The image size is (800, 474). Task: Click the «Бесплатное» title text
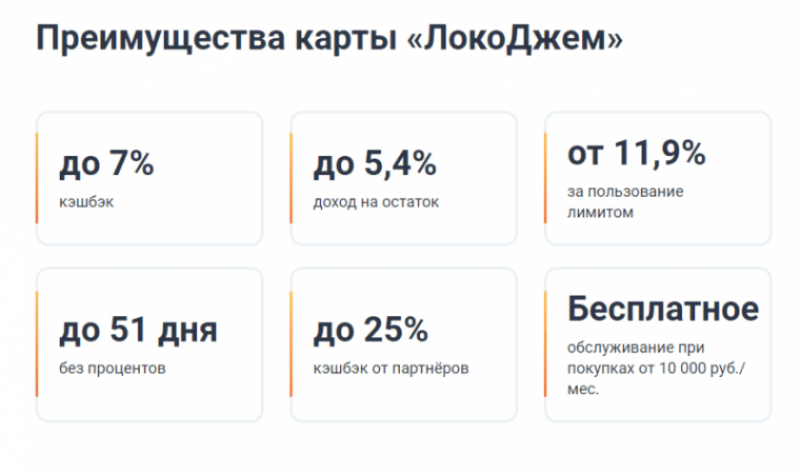click(663, 308)
